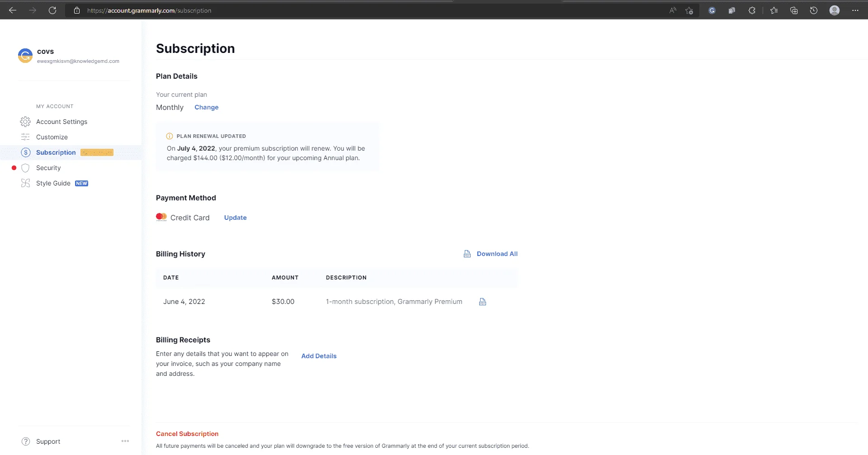
Task: Click Change next to Monthly plan
Action: (x=207, y=107)
